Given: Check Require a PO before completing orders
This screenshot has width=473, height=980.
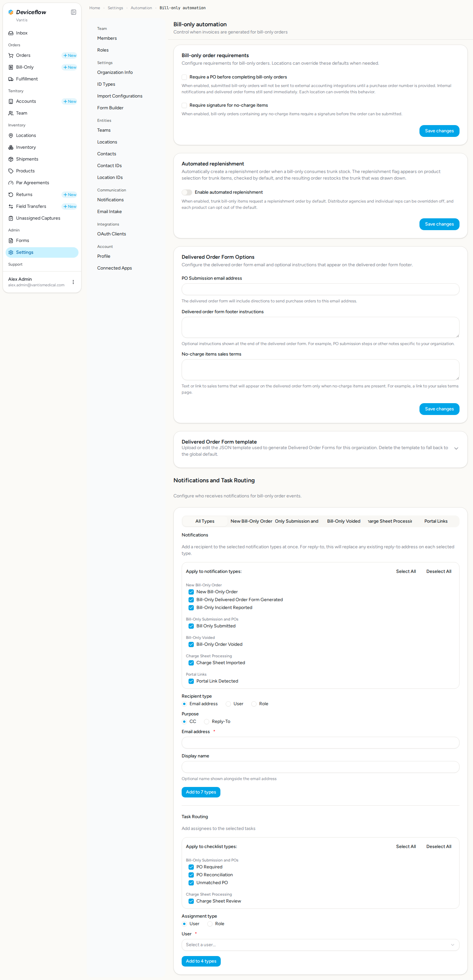Looking at the screenshot, I should click(184, 77).
